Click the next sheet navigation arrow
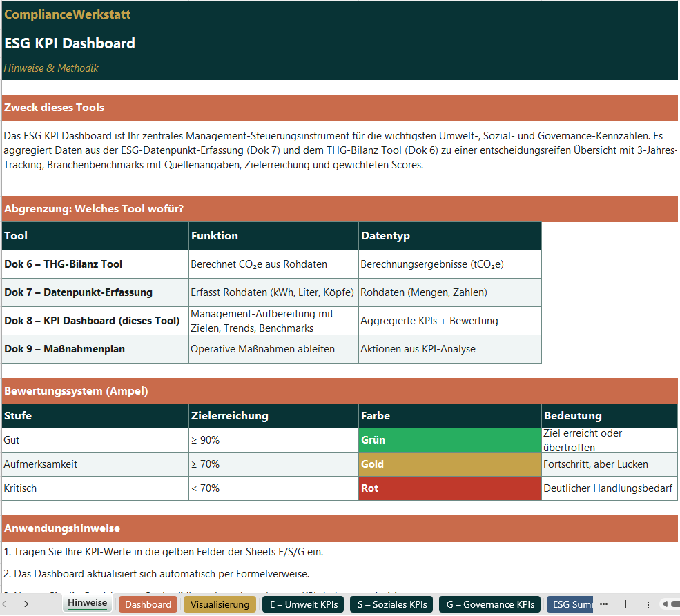Viewport: 680px width, 616px height. (x=26, y=604)
